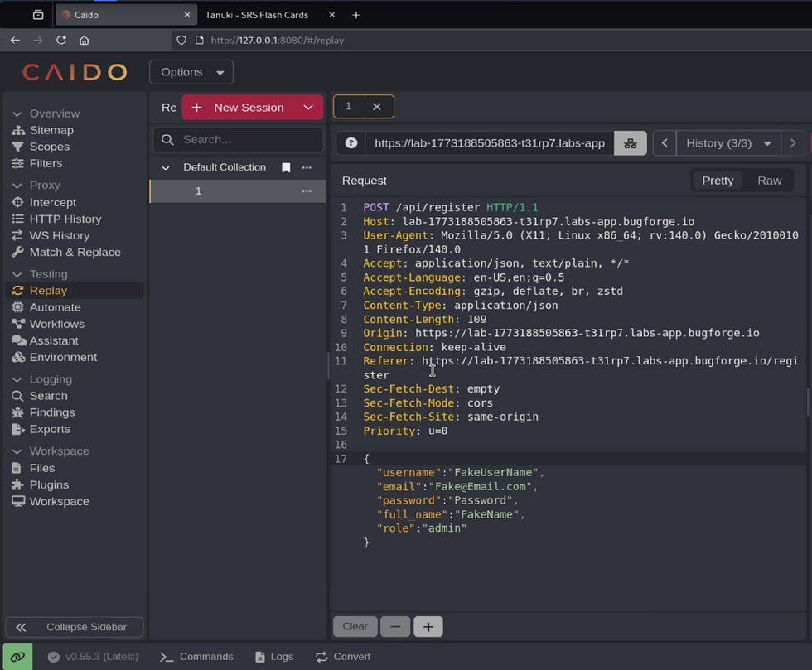Switch request view to Pretty
The height and width of the screenshot is (670, 812).
point(718,181)
